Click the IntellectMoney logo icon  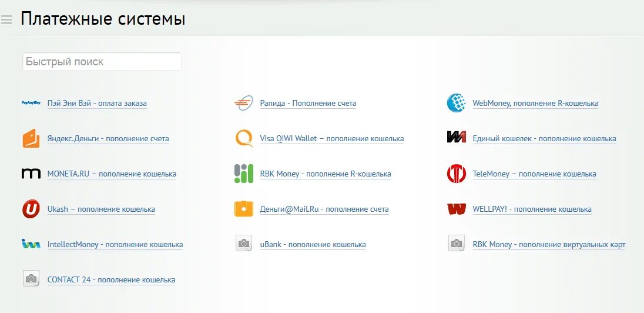tap(31, 244)
